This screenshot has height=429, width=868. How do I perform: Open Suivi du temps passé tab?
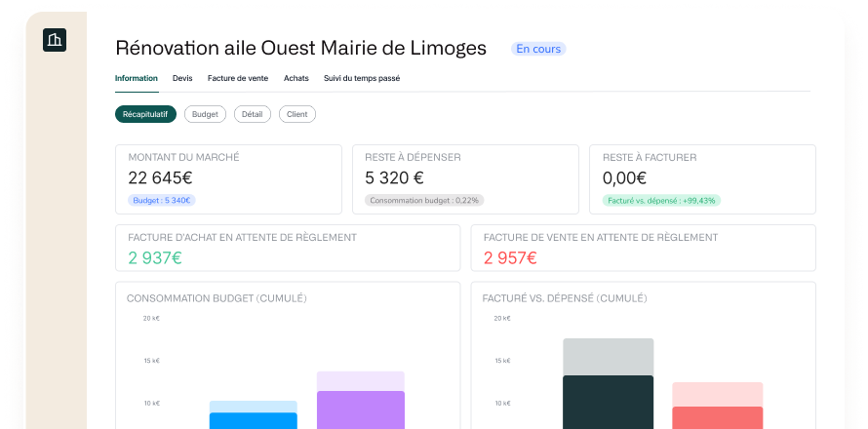362,78
